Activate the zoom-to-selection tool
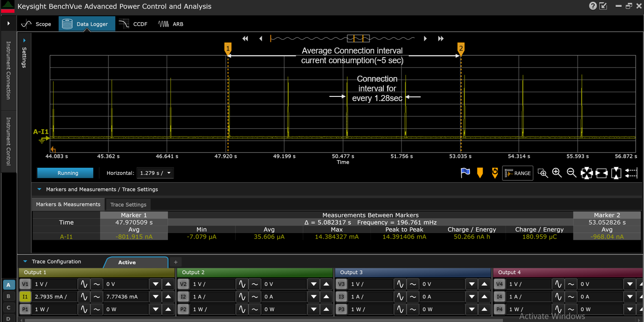The image size is (644, 322). pyautogui.click(x=543, y=173)
